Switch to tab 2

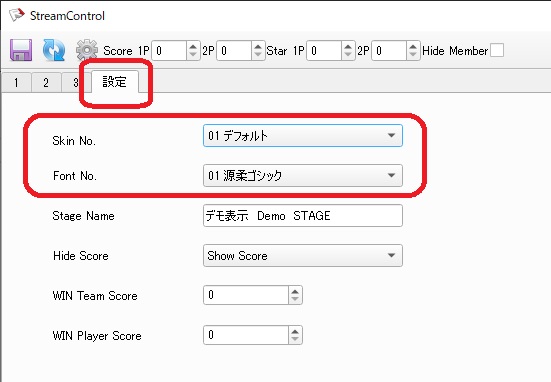tap(46, 83)
